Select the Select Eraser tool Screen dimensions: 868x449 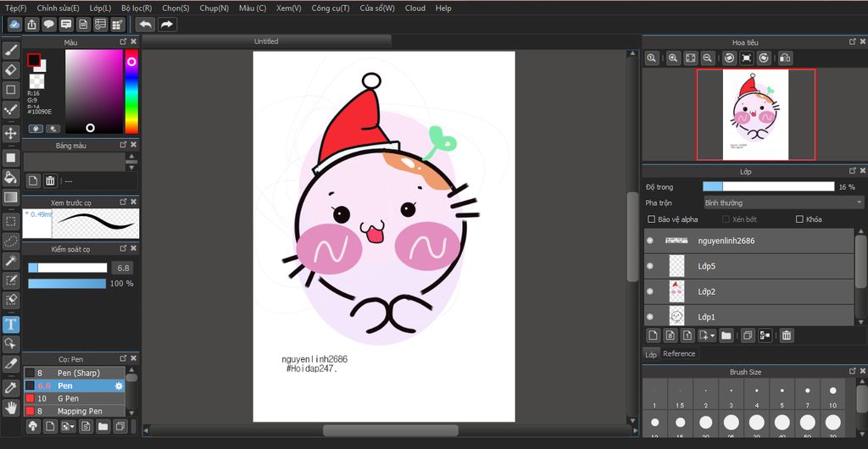pyautogui.click(x=10, y=300)
